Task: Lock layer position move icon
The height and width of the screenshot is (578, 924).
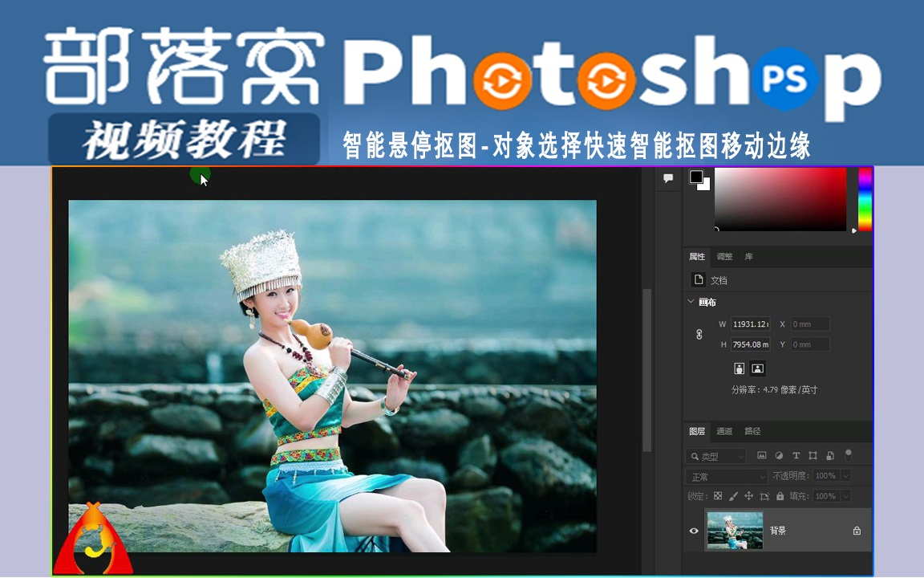Action: [748, 496]
